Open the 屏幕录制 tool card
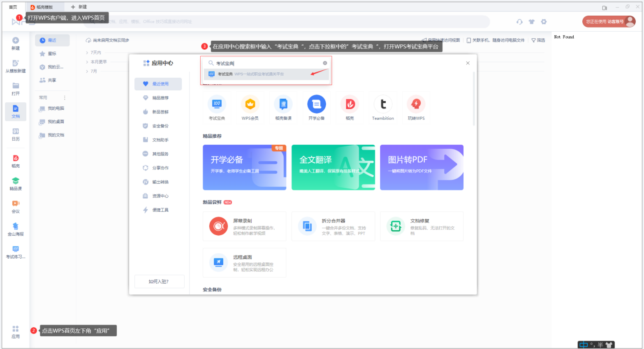 click(244, 226)
